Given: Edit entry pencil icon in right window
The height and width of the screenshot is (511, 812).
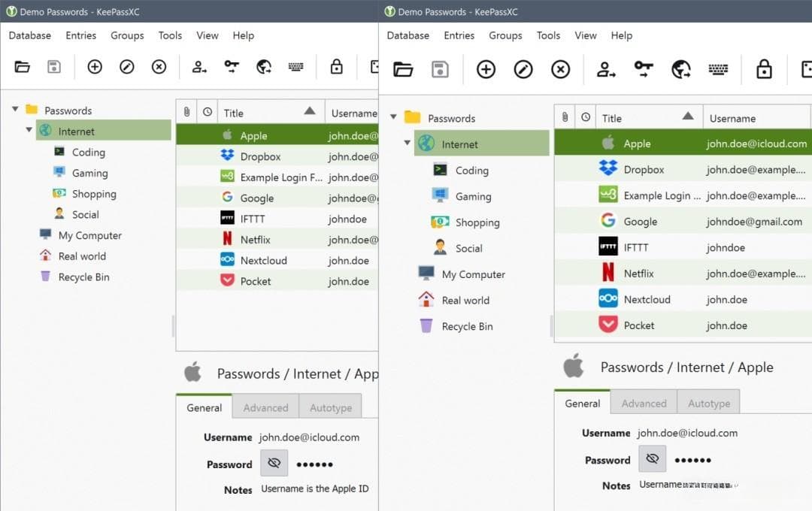Looking at the screenshot, I should click(523, 69).
